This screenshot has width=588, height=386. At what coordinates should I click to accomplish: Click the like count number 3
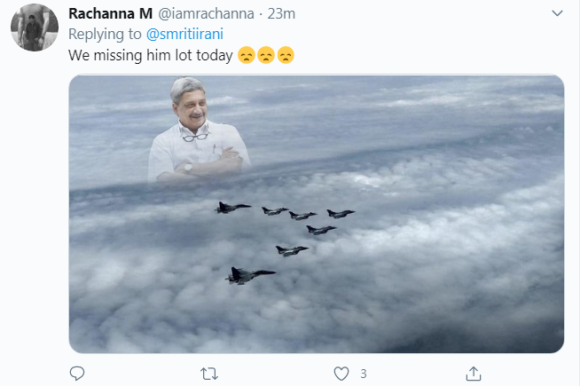pyautogui.click(x=364, y=373)
